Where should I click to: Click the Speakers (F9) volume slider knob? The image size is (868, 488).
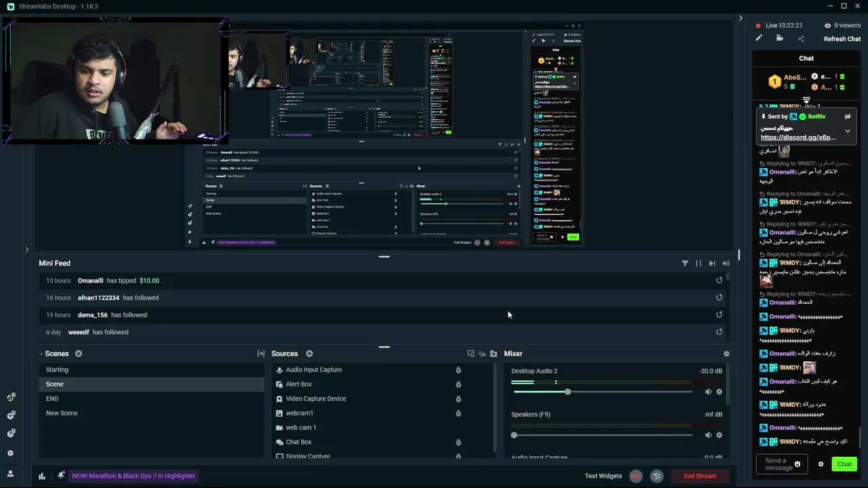tap(514, 435)
